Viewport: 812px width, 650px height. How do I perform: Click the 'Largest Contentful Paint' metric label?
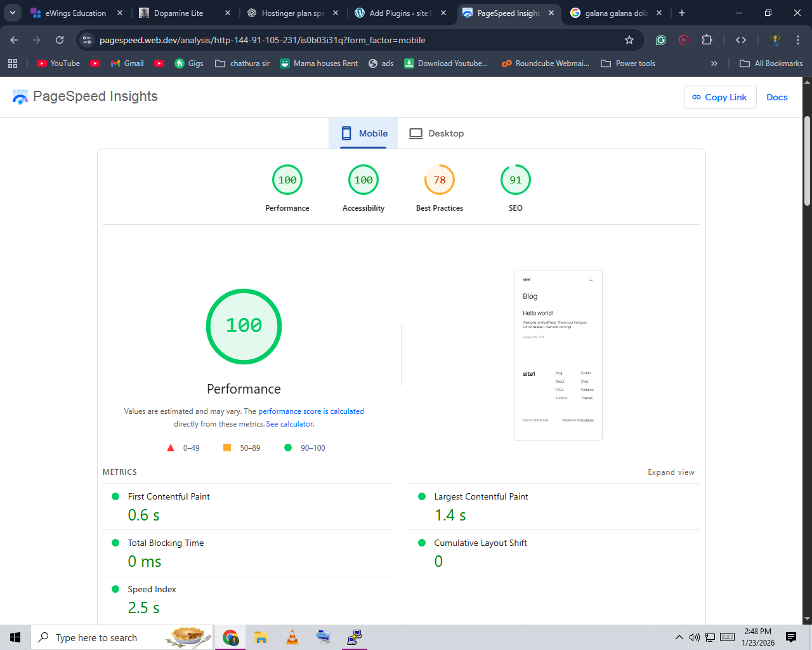tap(481, 496)
